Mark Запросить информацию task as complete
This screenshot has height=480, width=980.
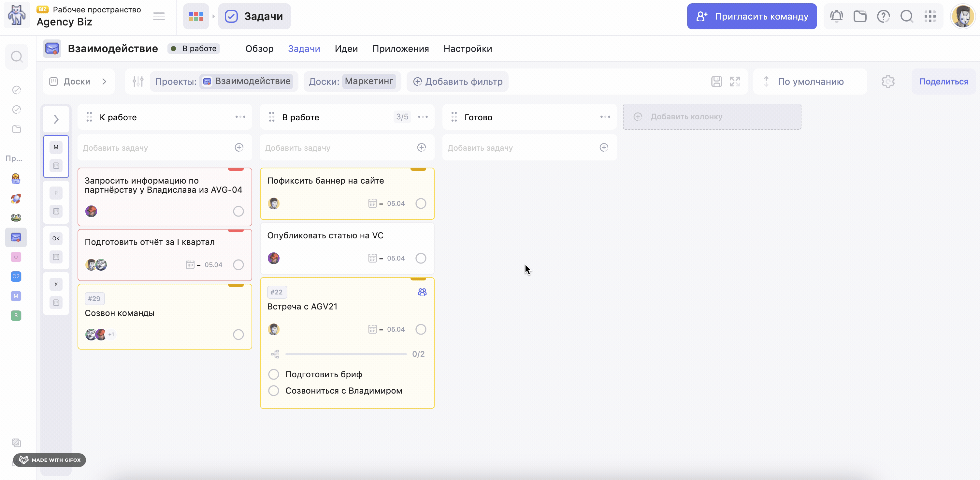pos(238,211)
